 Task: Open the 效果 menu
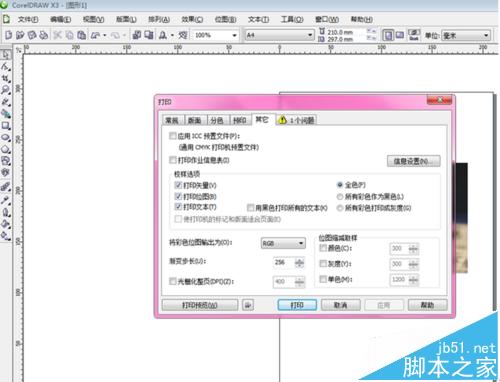(192, 19)
